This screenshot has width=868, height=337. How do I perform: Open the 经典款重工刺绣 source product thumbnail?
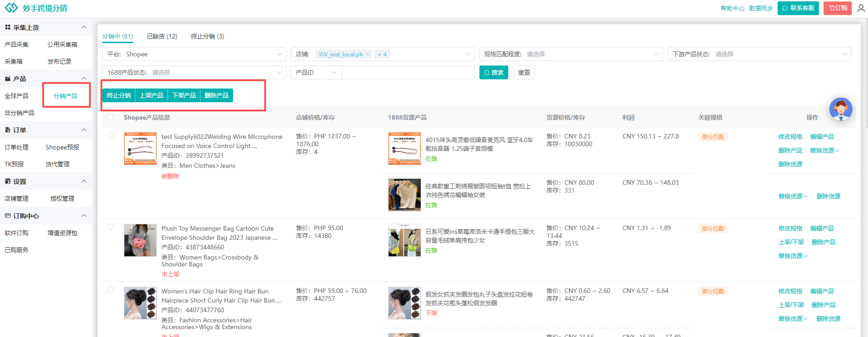coord(405,195)
